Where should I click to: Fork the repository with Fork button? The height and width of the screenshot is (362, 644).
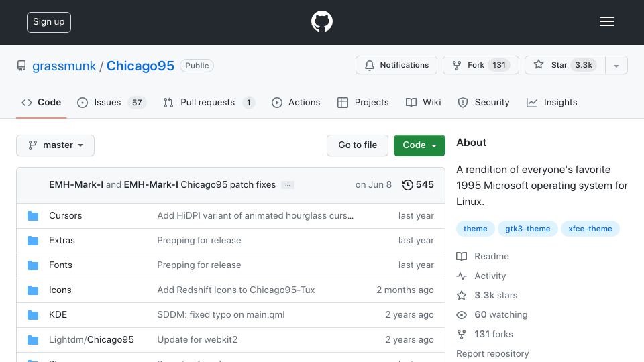coord(481,65)
